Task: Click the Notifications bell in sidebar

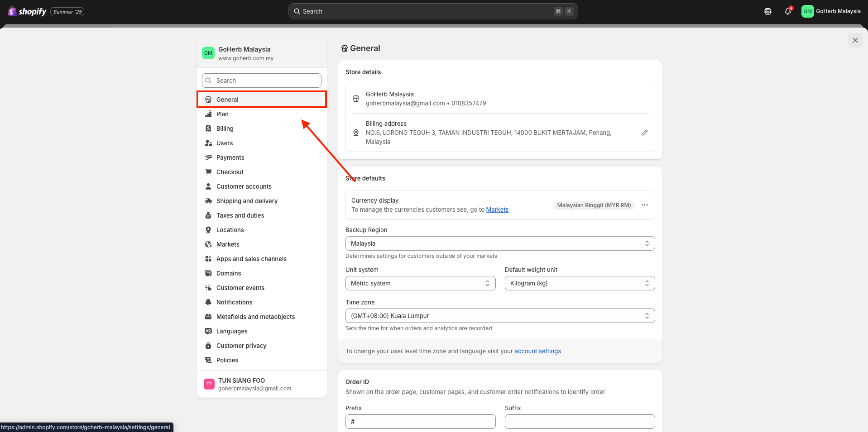Action: tap(208, 302)
